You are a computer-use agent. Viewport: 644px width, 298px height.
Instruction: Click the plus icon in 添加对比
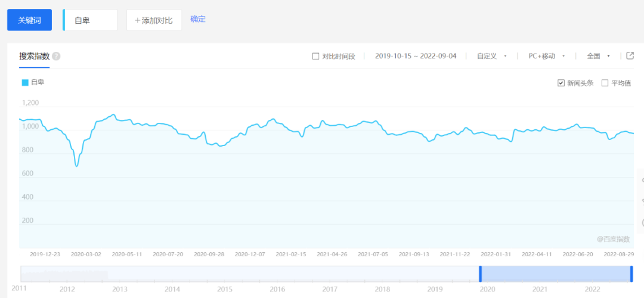137,20
